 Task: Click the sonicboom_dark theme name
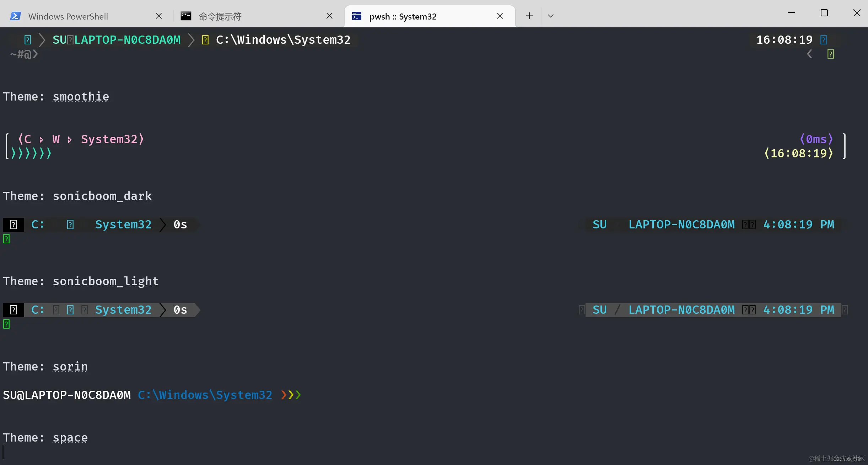tap(102, 196)
